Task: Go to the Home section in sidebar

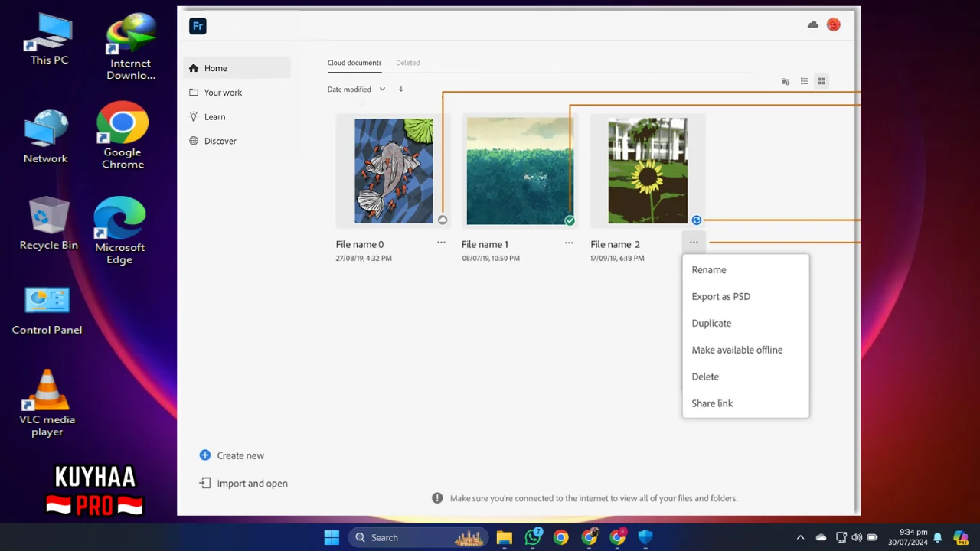Action: pos(237,68)
